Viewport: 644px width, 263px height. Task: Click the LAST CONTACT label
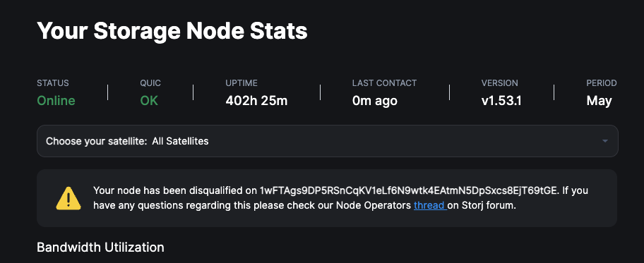tap(384, 83)
